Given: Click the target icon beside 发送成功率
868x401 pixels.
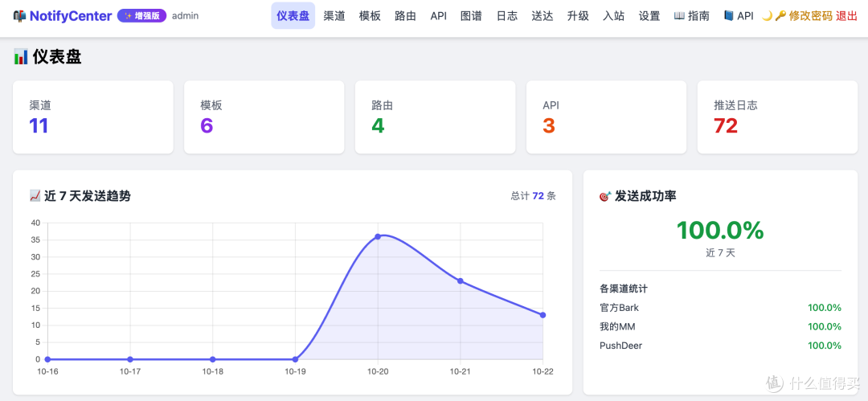Looking at the screenshot, I should tap(606, 196).
